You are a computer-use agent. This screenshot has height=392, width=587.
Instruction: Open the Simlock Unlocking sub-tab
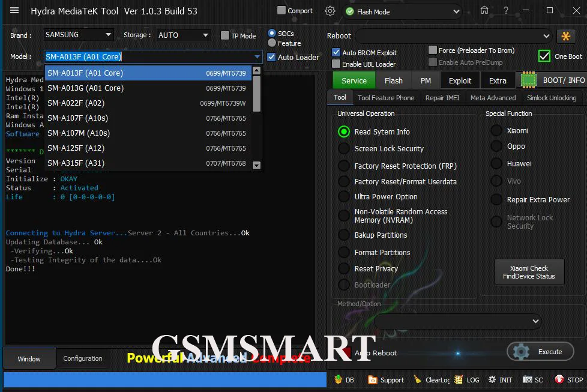click(x=552, y=98)
